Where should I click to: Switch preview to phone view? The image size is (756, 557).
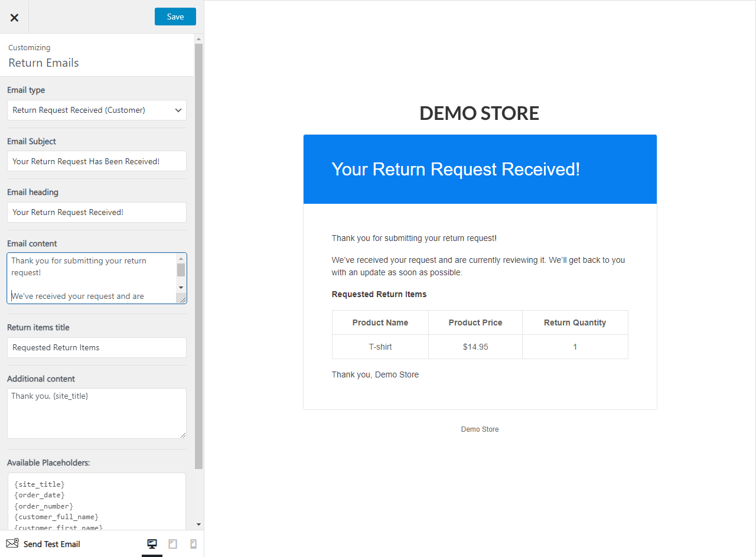[x=193, y=543]
